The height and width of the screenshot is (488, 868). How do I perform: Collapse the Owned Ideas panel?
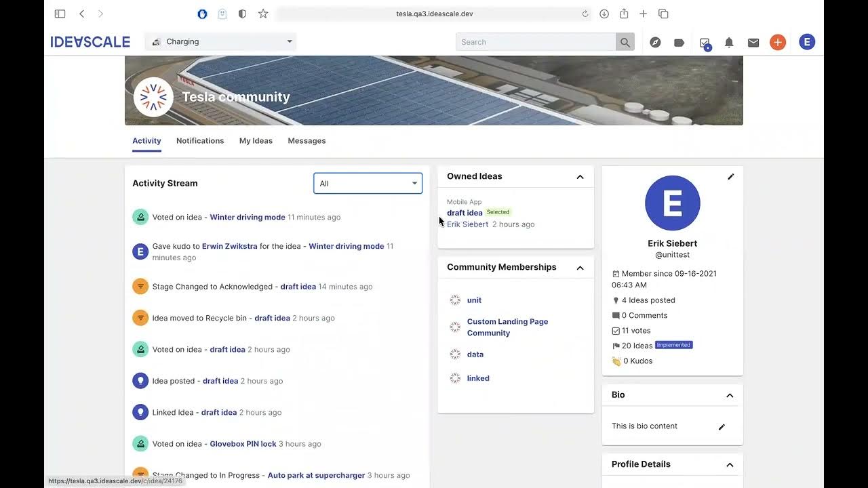click(580, 177)
